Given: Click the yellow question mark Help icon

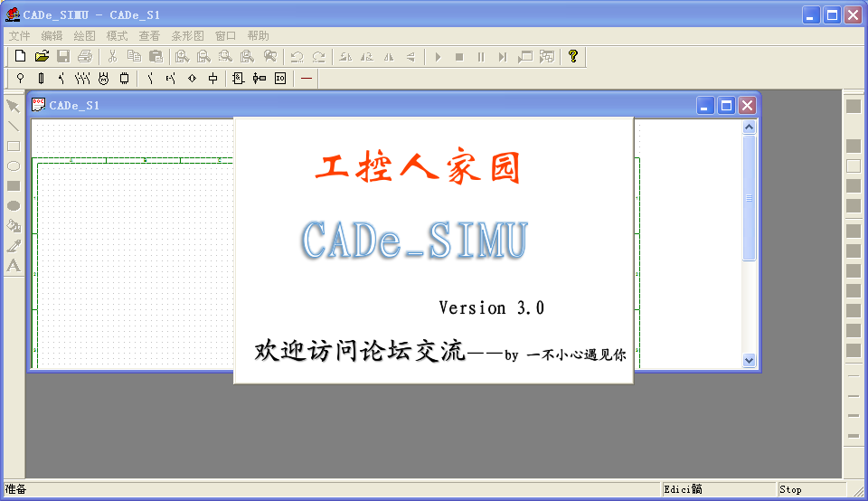Looking at the screenshot, I should pos(572,57).
